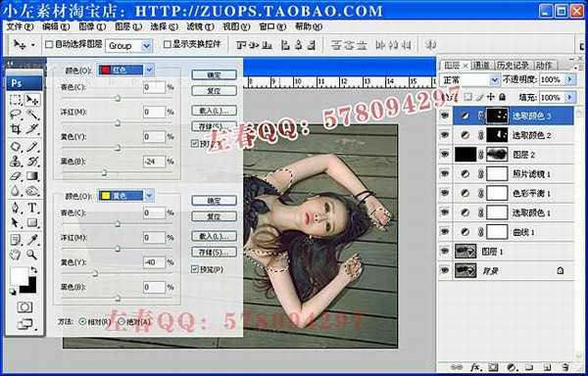This screenshot has width=588, height=376.
Task: Open the 滤镜 menu
Action: tap(200, 27)
